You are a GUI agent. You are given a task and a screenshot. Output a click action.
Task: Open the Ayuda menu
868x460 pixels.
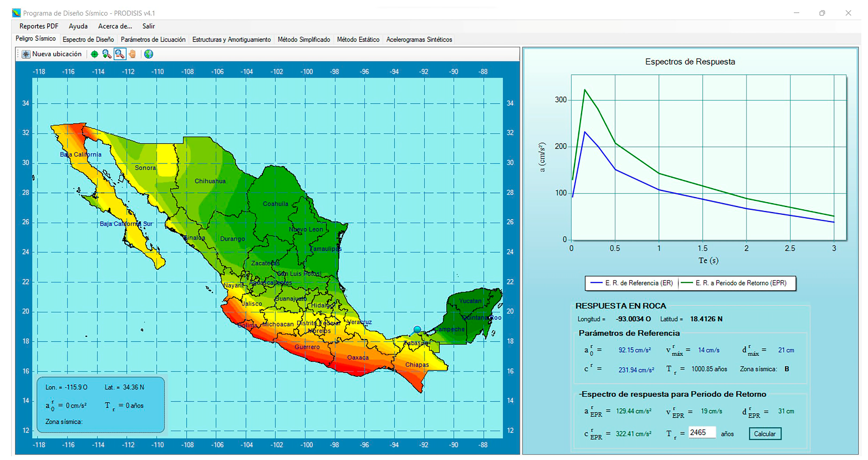[x=78, y=26]
